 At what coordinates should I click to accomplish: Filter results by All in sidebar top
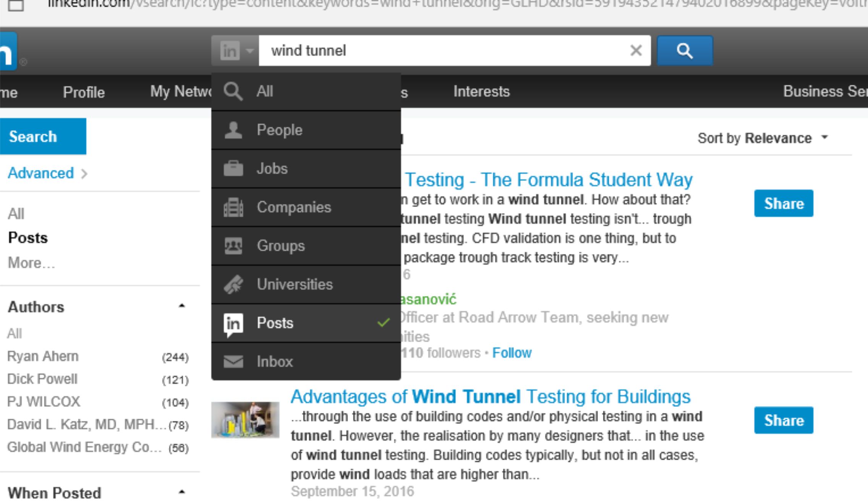16,214
